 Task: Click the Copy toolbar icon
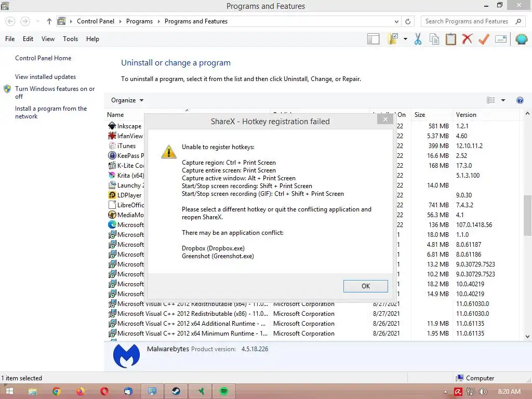pyautogui.click(x=434, y=39)
